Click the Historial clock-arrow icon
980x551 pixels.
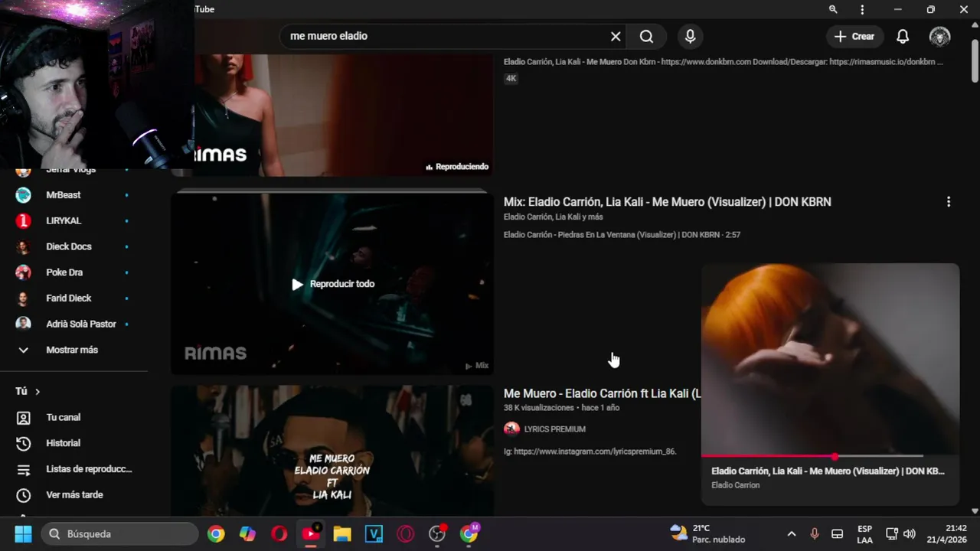coord(24,444)
